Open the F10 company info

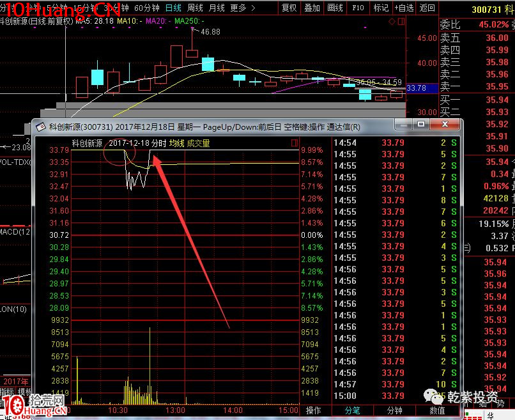(358, 8)
